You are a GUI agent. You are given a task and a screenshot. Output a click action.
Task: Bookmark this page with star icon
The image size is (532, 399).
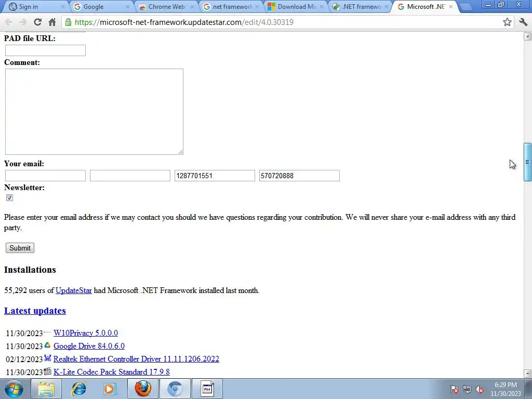[507, 22]
